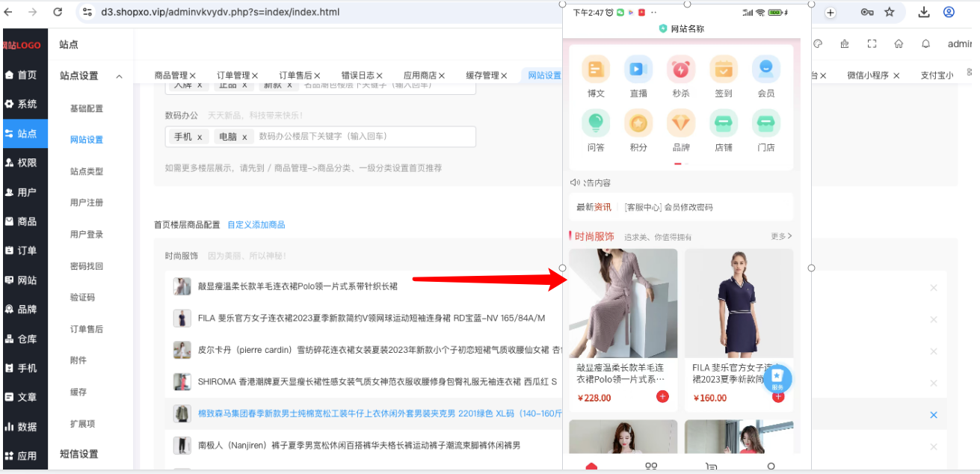
Task: Open the 问答 Q&A icon
Action: pos(596,123)
